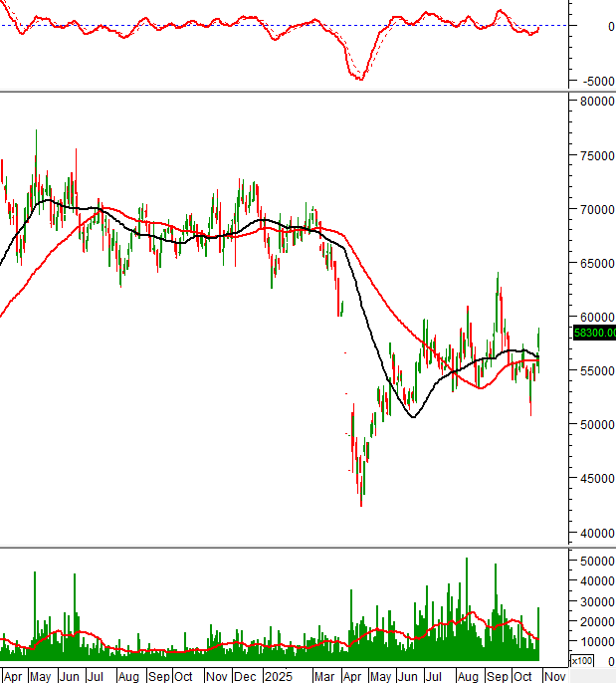Click the 40000 price axis label

pyautogui.click(x=593, y=533)
